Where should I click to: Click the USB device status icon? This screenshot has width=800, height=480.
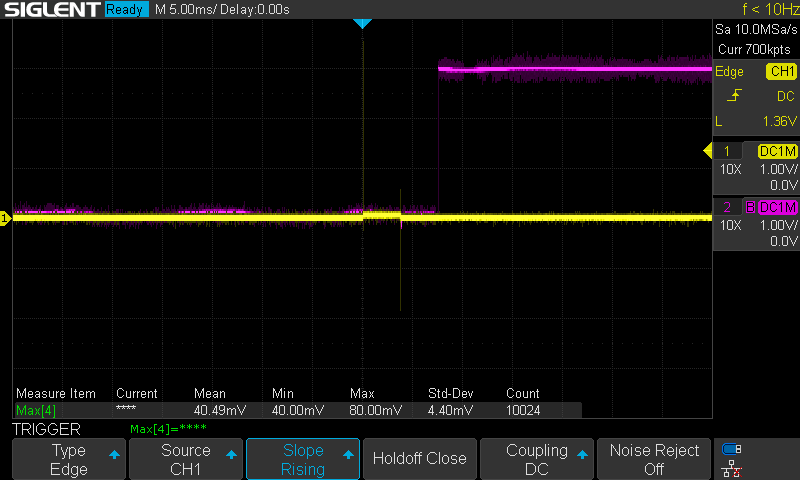(732, 449)
